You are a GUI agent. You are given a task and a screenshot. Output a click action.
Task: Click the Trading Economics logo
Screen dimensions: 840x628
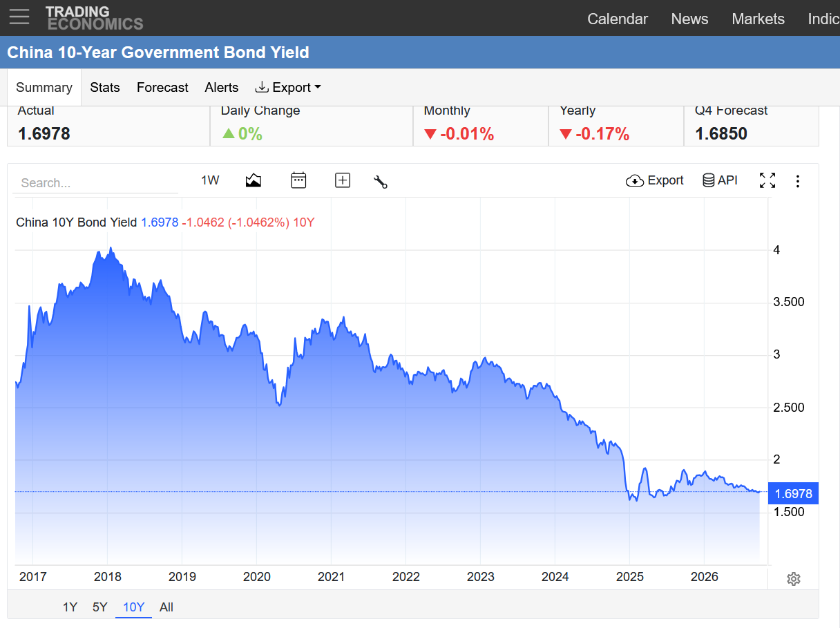point(94,18)
